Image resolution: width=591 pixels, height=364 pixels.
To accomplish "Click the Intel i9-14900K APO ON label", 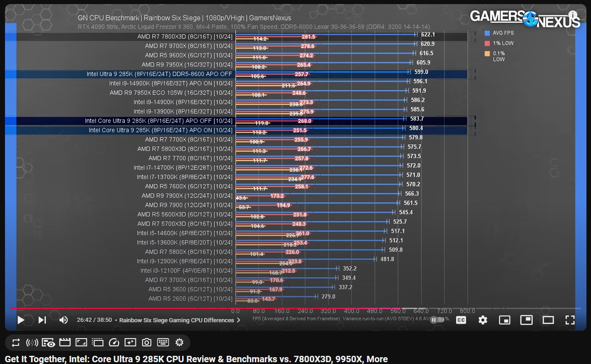I will coord(171,84).
